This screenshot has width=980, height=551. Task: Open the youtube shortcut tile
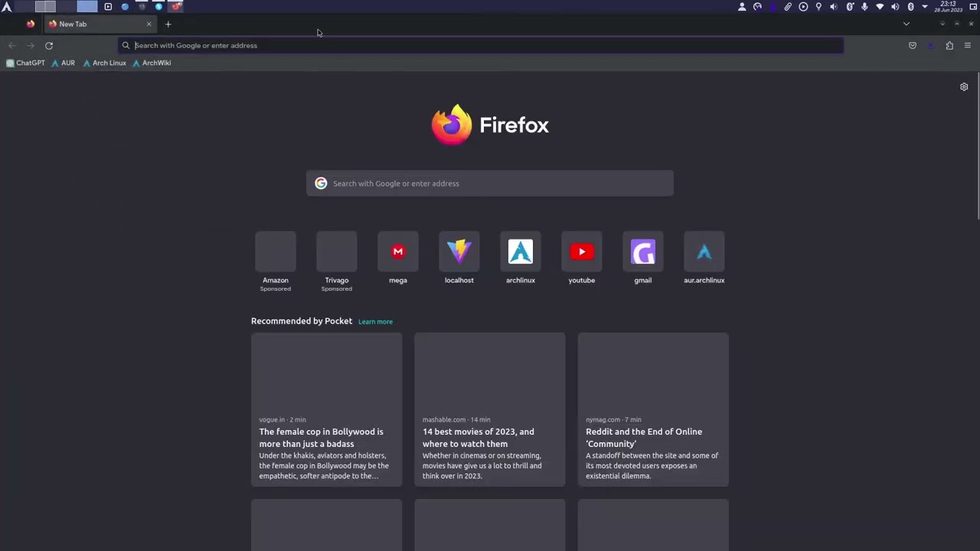[x=582, y=259]
